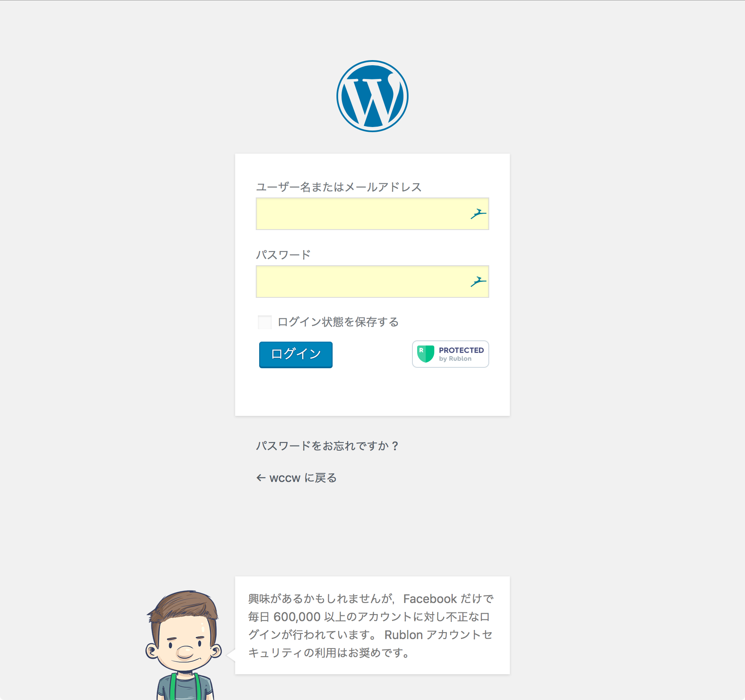This screenshot has height=700, width=745.
Task: Check ログイン状態を保存する checkbox
Action: pyautogui.click(x=265, y=322)
